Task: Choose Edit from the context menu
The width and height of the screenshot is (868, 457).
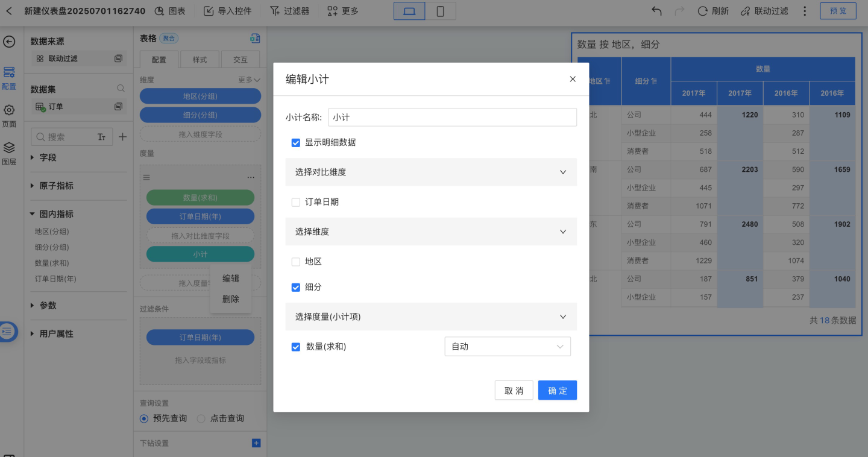Action: point(231,279)
